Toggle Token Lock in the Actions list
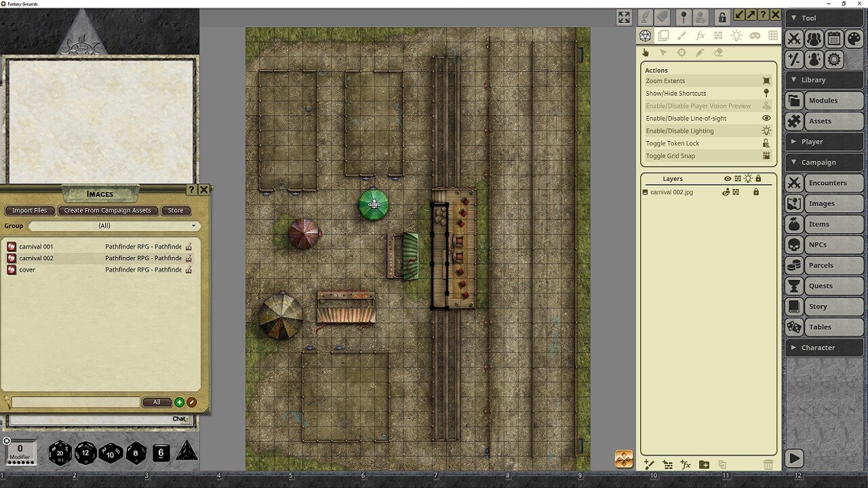Screen dimensions: 868x488 point(692,143)
